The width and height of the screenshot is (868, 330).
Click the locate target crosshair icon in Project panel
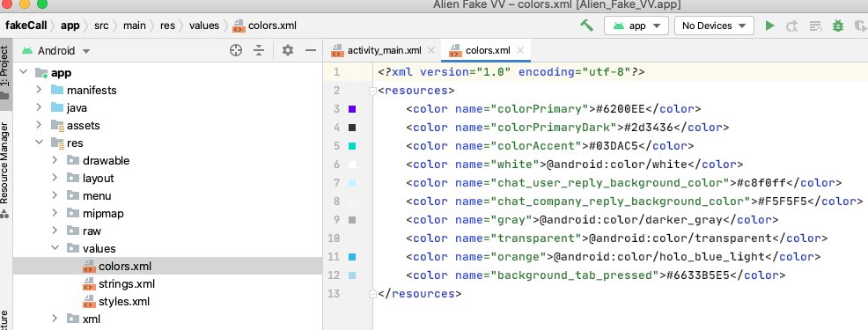(236, 50)
